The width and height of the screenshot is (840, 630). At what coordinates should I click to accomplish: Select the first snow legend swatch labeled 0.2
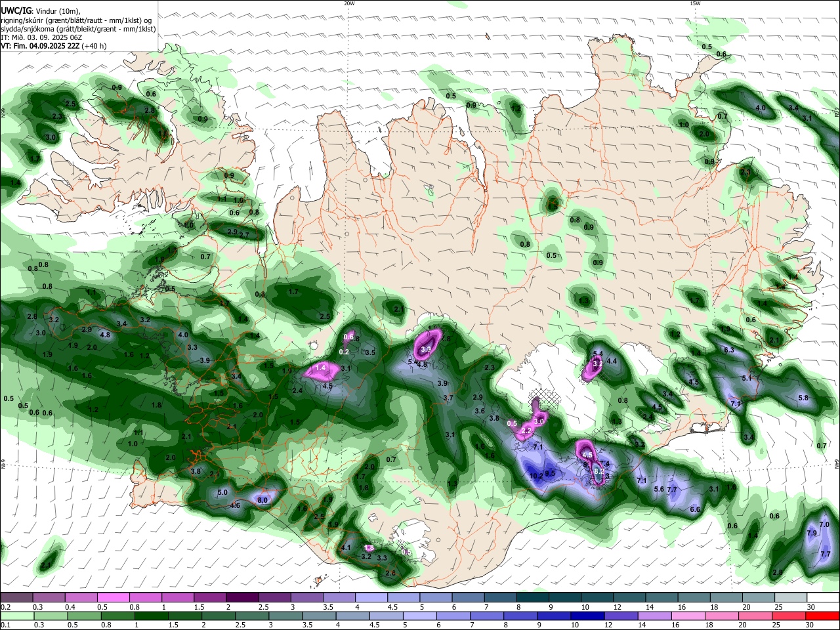[x=16, y=598]
